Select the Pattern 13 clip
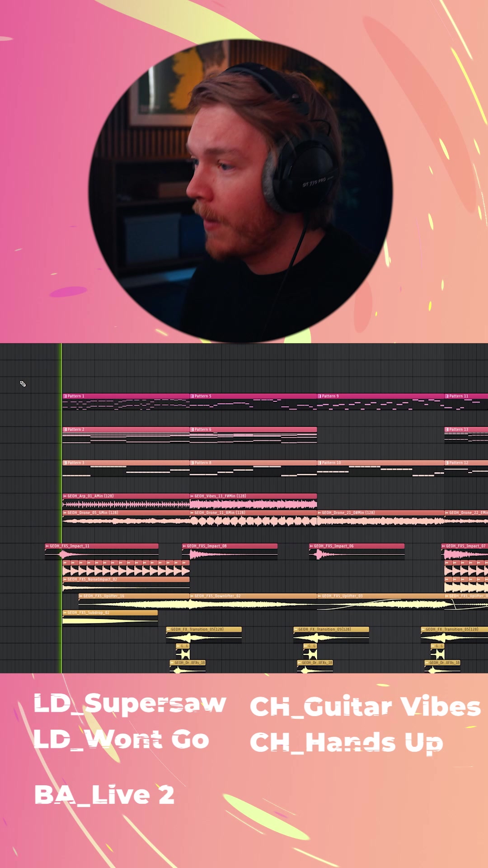 (466, 434)
